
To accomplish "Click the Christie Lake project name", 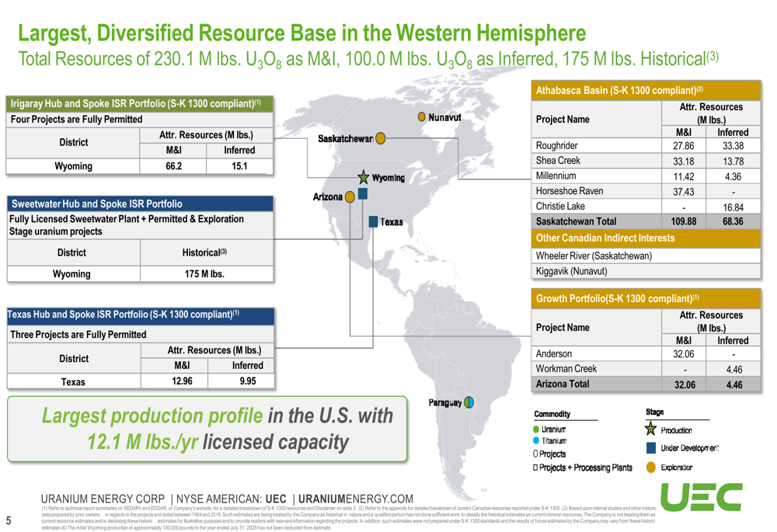I will (560, 206).
